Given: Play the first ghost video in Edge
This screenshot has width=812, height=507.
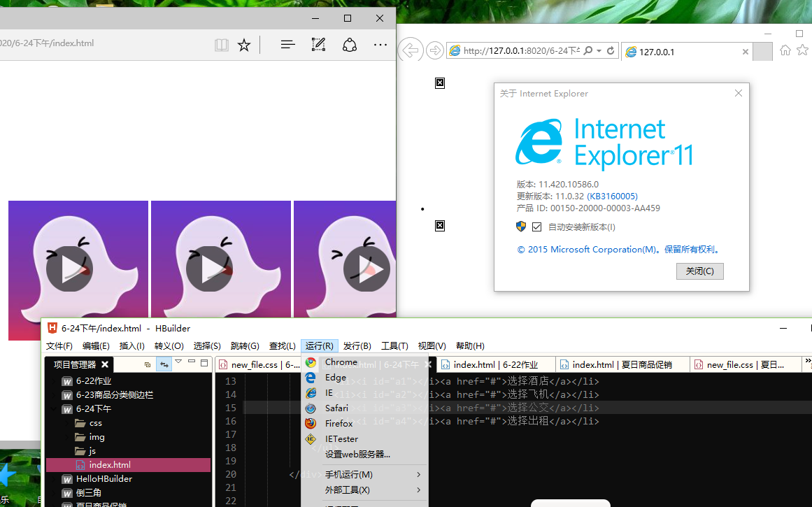Looking at the screenshot, I should [x=69, y=269].
